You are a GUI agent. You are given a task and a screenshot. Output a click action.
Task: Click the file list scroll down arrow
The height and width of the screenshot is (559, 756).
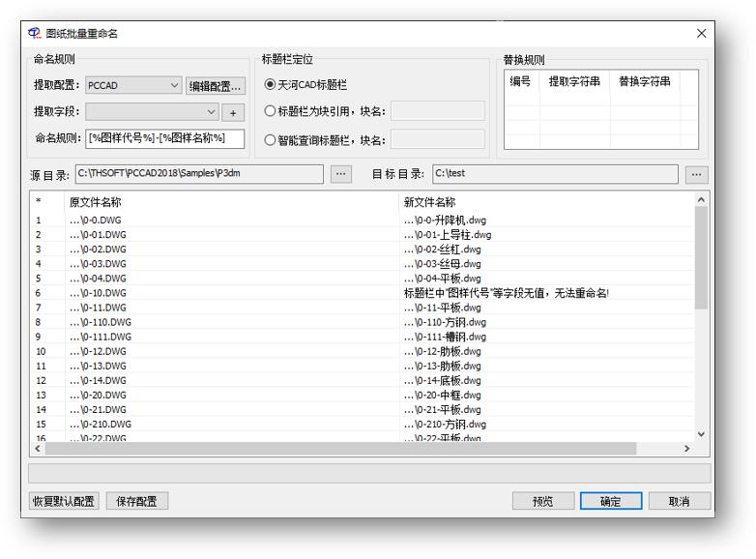pos(701,434)
